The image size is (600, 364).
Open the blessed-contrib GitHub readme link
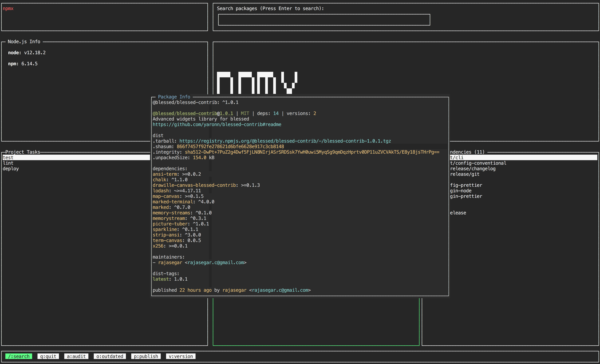click(x=217, y=124)
